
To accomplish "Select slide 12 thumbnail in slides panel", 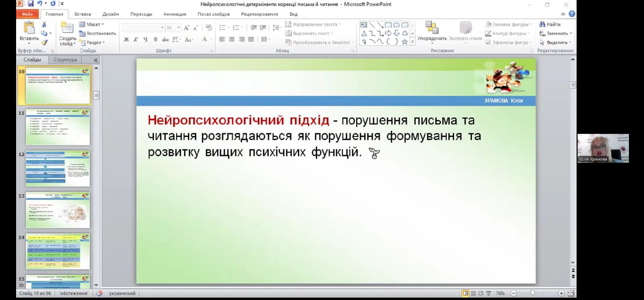I will pyautogui.click(x=58, y=169).
